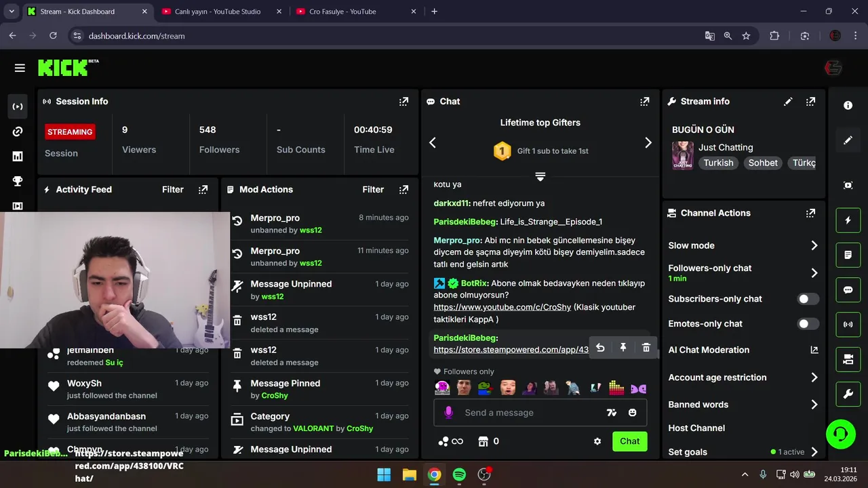Open the trophy icon in left sidebar
Image resolution: width=868 pixels, height=488 pixels.
18,181
